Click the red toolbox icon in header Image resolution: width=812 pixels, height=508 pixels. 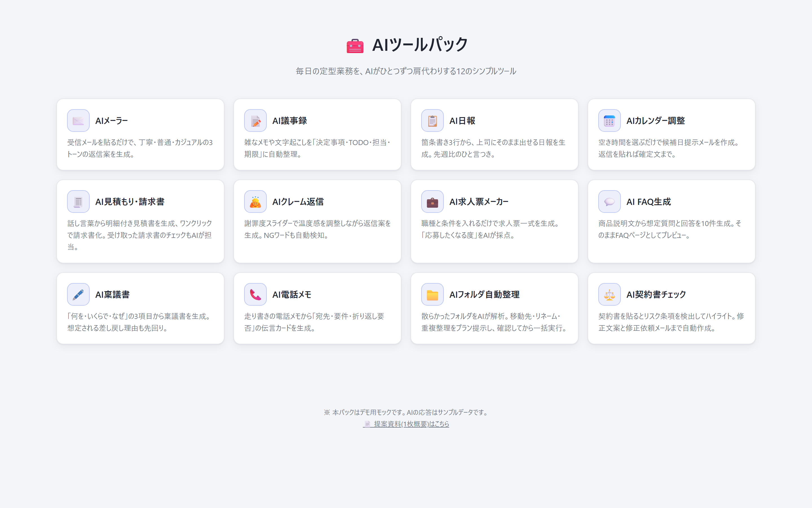(x=355, y=45)
